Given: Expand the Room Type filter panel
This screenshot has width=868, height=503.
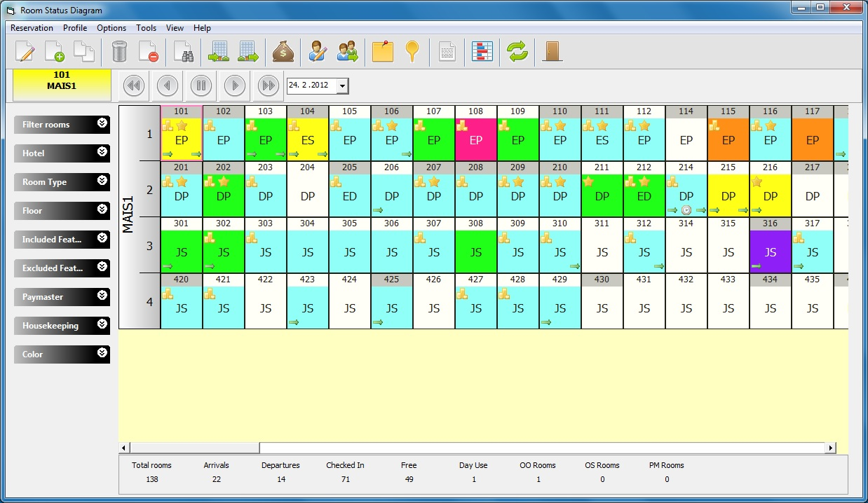Looking at the screenshot, I should (x=62, y=181).
